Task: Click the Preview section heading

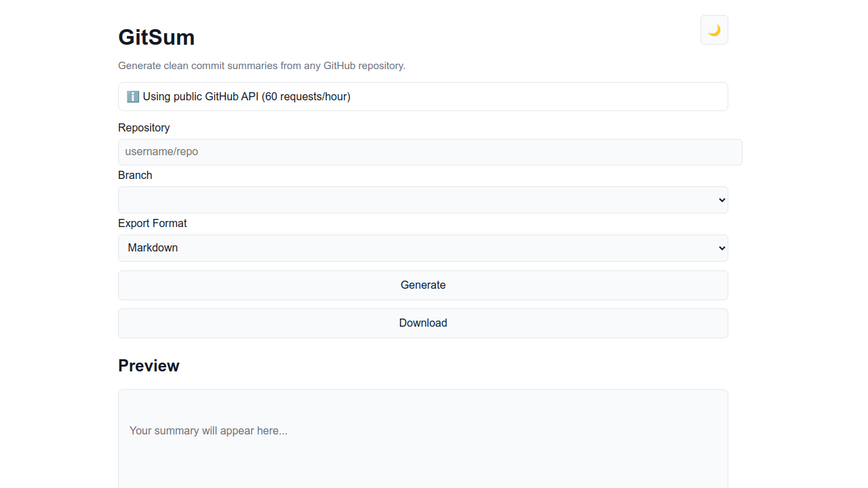Action: 149,366
